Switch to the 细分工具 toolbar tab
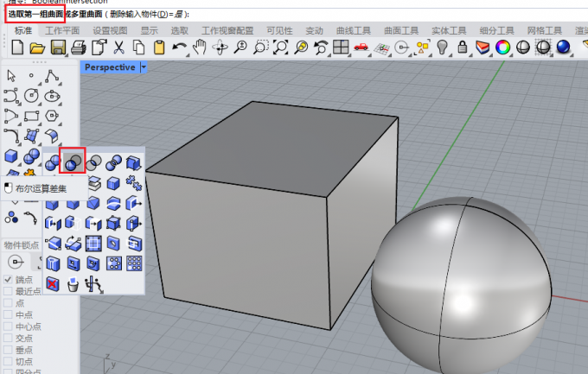This screenshot has height=374, width=588. (497, 30)
